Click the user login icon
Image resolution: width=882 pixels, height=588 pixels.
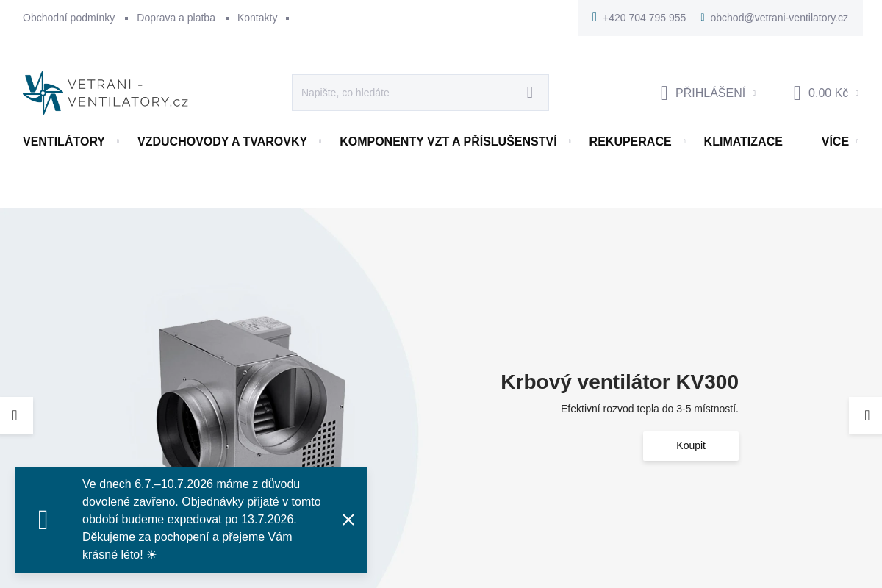[x=664, y=93]
